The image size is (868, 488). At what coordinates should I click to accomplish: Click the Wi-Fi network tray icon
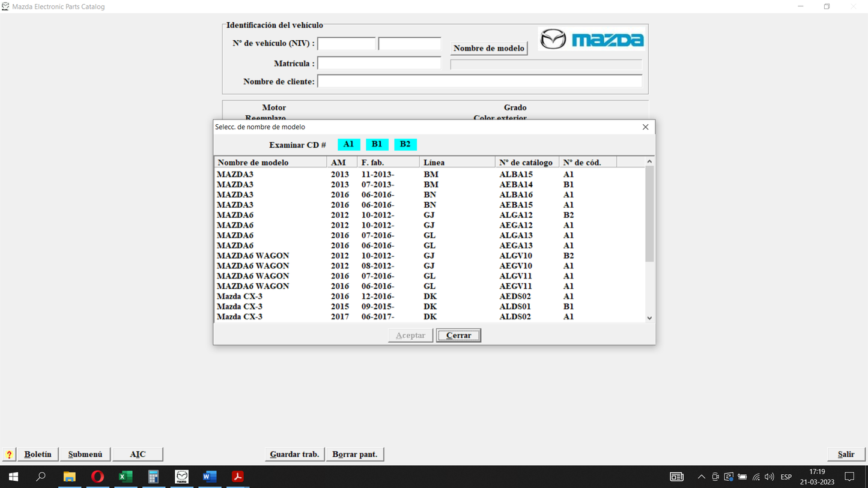(756, 477)
